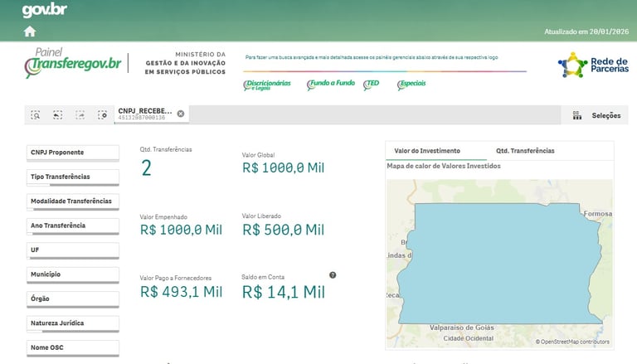Open the TED panel logo
The image size is (637, 364).
[x=371, y=84]
